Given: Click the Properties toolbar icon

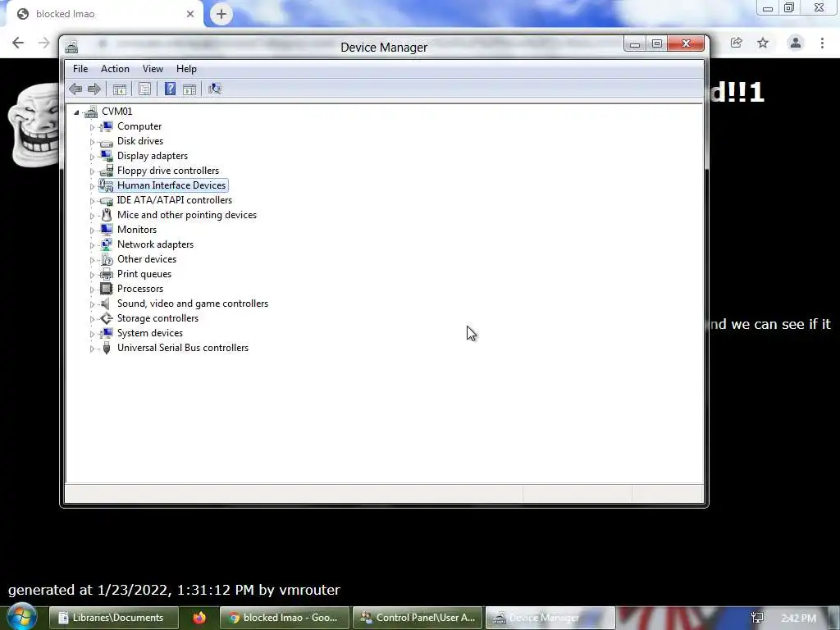Looking at the screenshot, I should 144,89.
